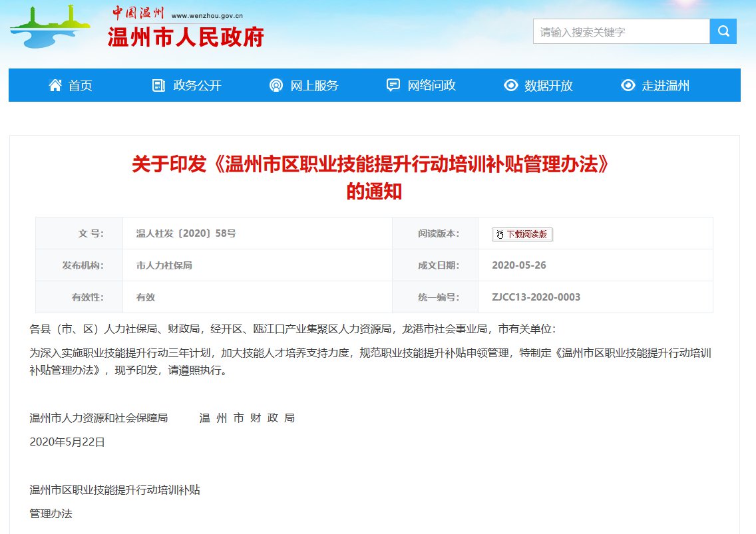Open the 网上服务 menu item

314,85
